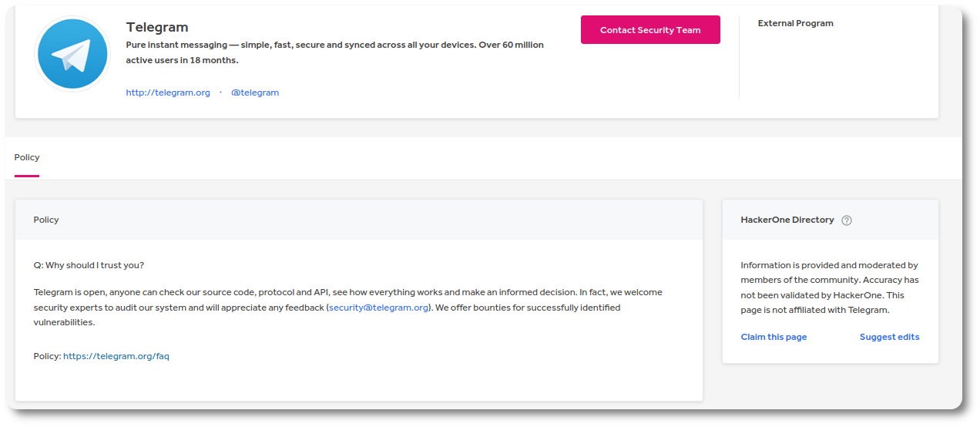
Task: Switch to the Policy tab
Action: [27, 157]
